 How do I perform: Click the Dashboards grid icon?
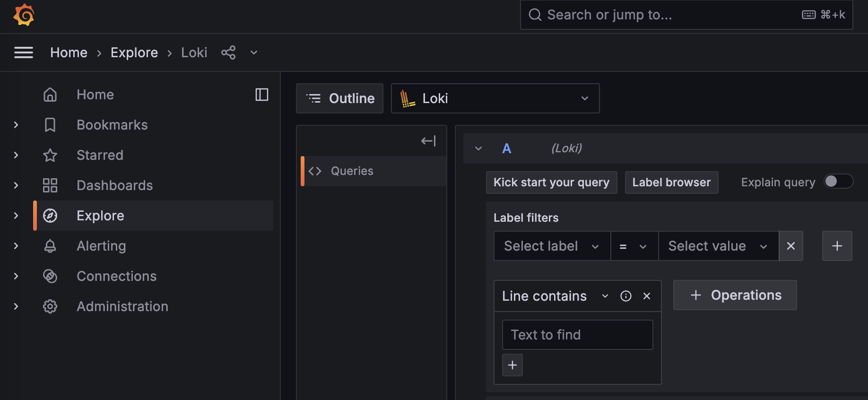(50, 185)
